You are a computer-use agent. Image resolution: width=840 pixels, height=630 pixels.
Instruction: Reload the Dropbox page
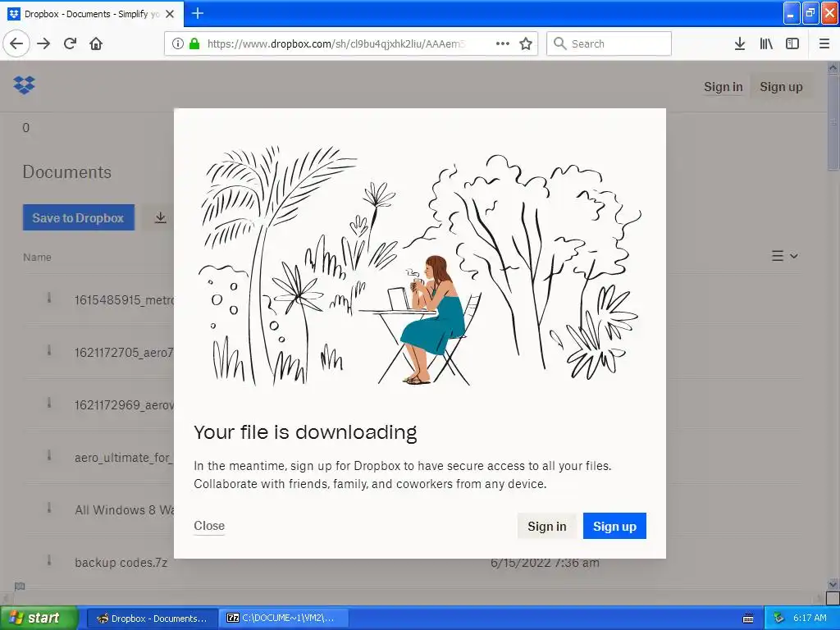pos(71,43)
